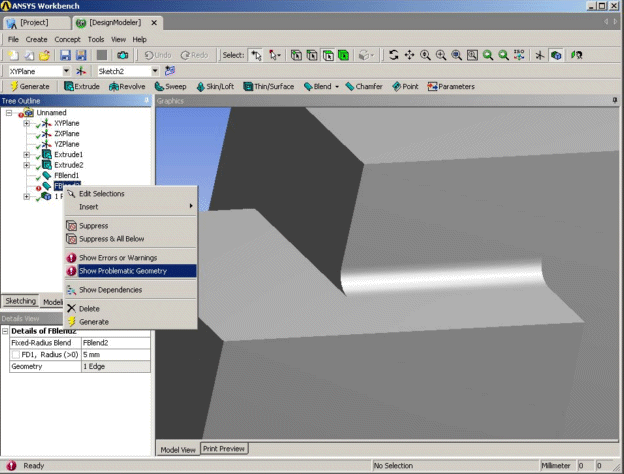Click the Thin/Surface tool
The image size is (624, 474).
[269, 87]
